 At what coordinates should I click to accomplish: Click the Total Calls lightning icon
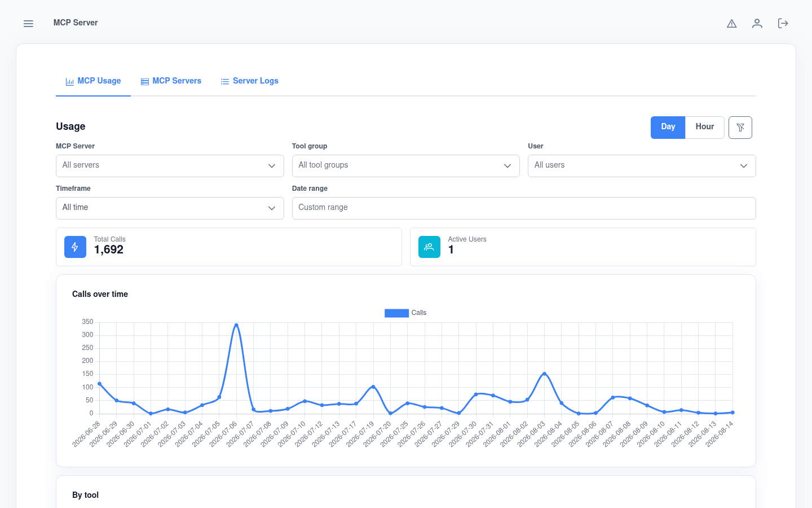coord(75,247)
